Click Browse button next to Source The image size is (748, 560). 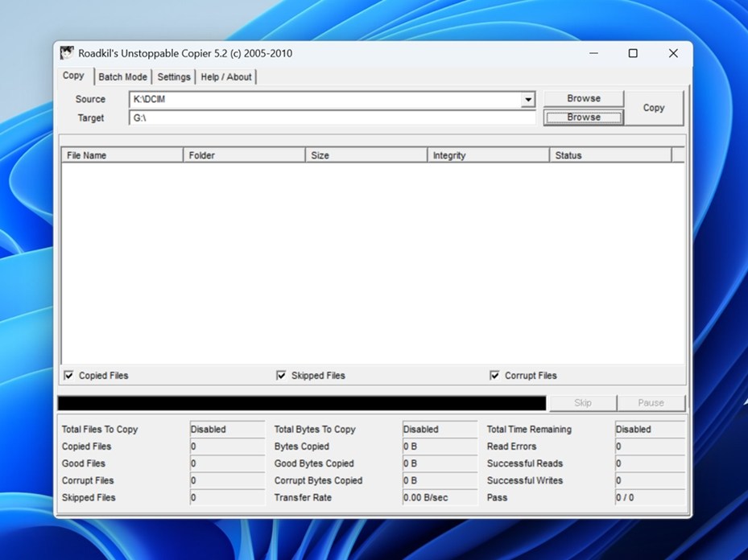tap(584, 98)
